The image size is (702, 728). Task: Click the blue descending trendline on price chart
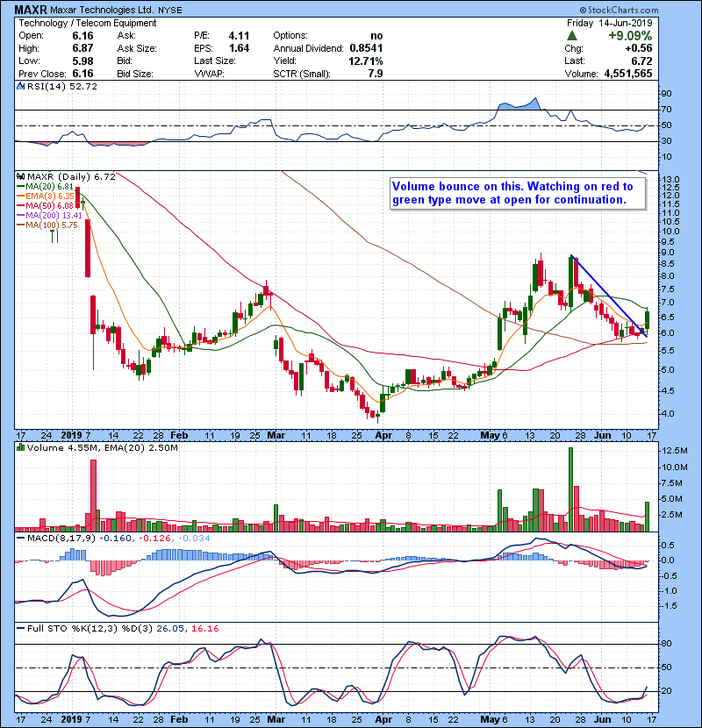[x=609, y=296]
